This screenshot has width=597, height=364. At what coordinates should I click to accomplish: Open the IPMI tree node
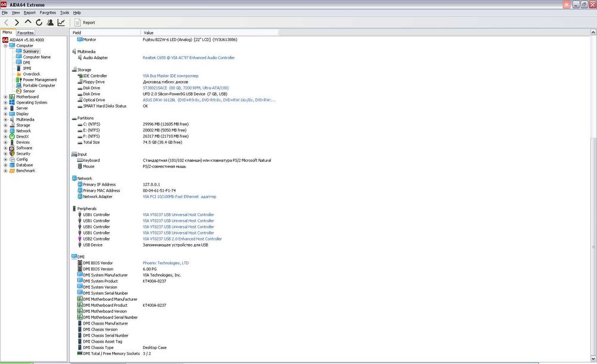pos(27,68)
